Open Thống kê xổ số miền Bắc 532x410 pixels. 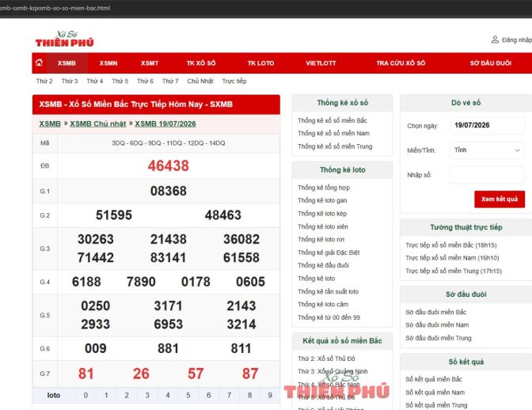332,120
